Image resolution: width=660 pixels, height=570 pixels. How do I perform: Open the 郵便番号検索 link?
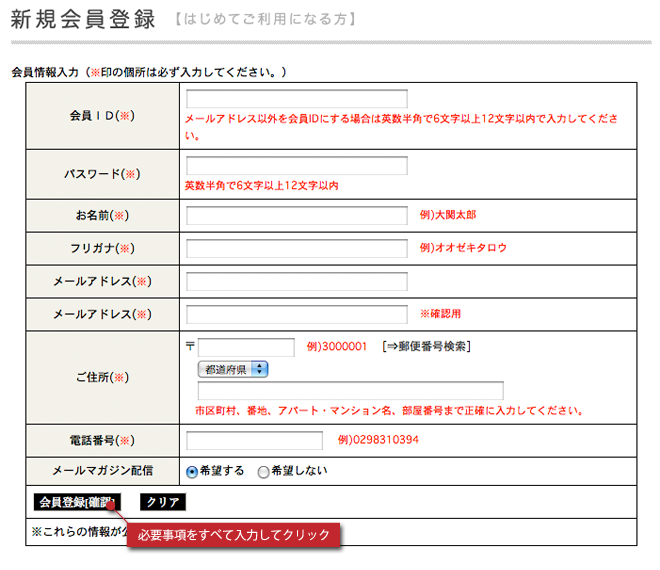pyautogui.click(x=426, y=346)
